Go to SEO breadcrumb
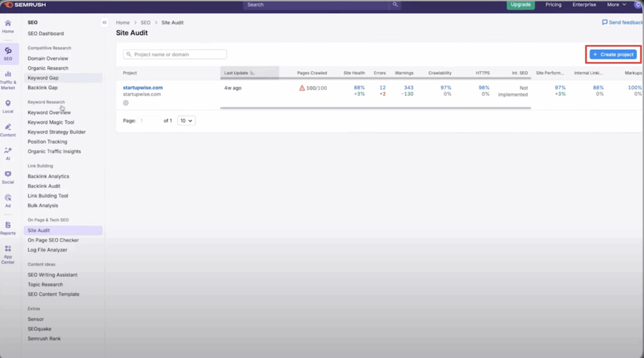644x358 pixels. 145,23
